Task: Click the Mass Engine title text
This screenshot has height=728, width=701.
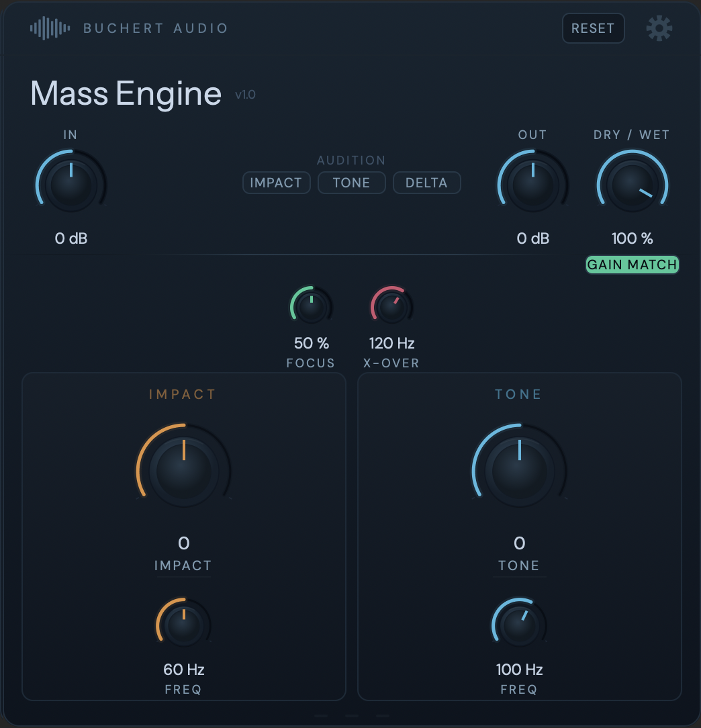Action: tap(125, 93)
